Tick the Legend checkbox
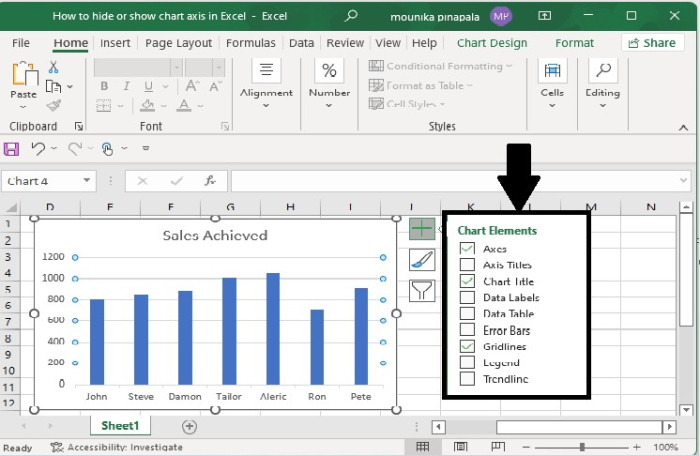Viewport: 700px width, 456px height. pyautogui.click(x=467, y=363)
